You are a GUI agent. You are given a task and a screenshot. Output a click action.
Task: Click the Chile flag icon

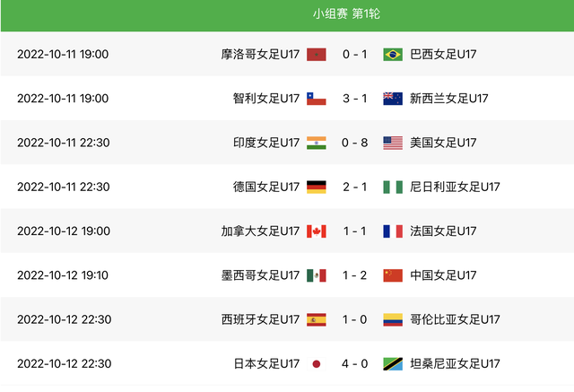pos(316,99)
